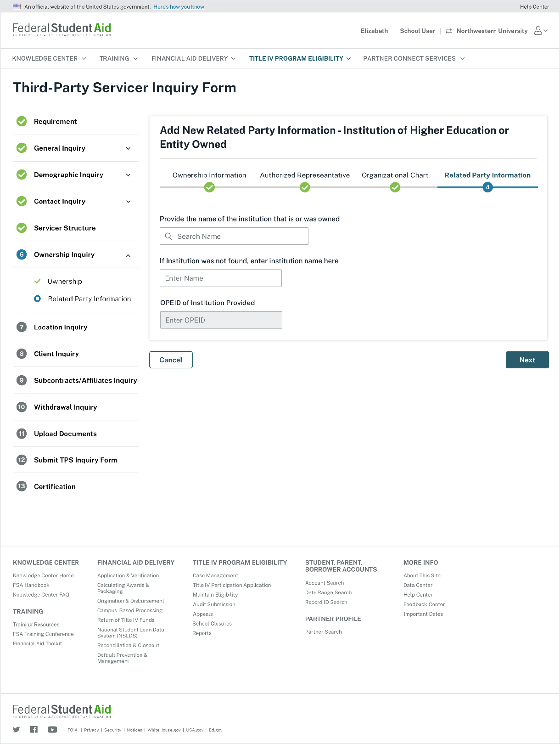Click the Ownership sub-item green check
This screenshot has height=744, width=560.
(x=38, y=281)
